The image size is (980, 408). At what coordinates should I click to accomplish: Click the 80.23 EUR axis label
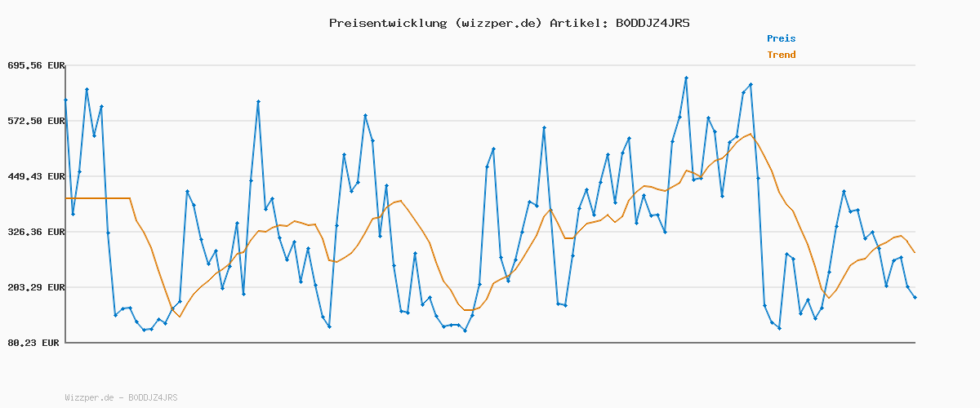[32, 344]
